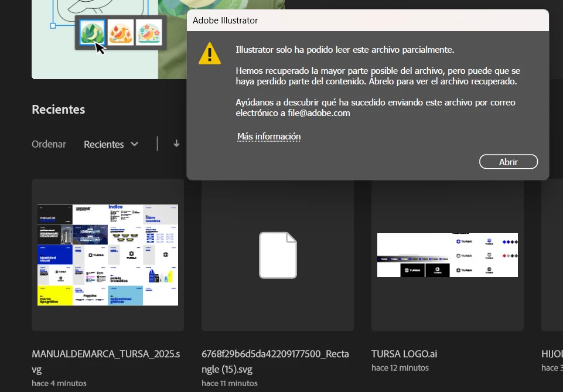This screenshot has height=392, width=563.
Task: Click the Adobe Illustrator dialog title bar
Action: 368,21
